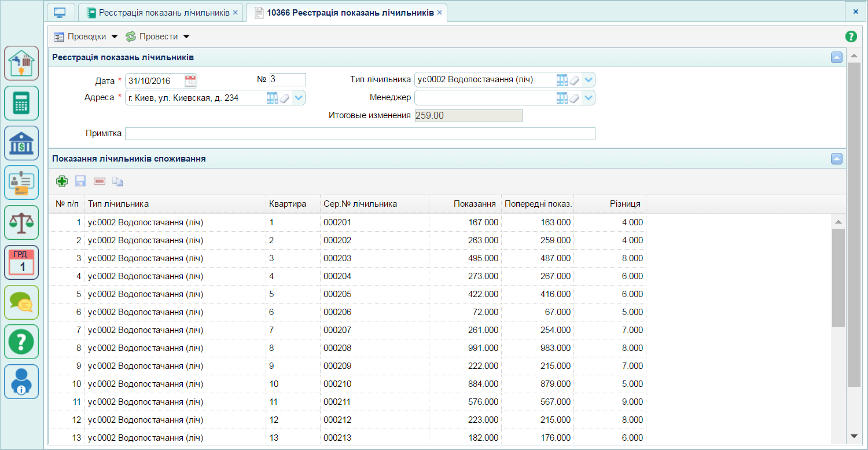
Task: Open the utilities house module icon in sidebar
Action: (21, 63)
